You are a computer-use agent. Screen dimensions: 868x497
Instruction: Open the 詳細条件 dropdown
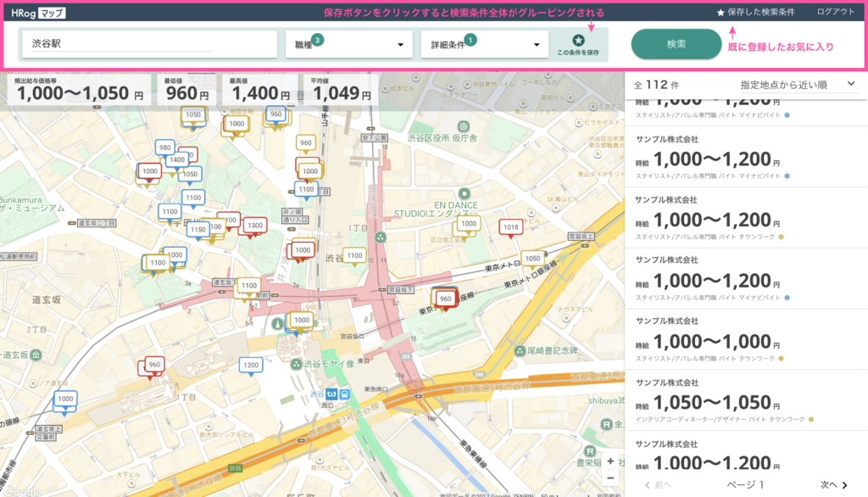pos(484,44)
